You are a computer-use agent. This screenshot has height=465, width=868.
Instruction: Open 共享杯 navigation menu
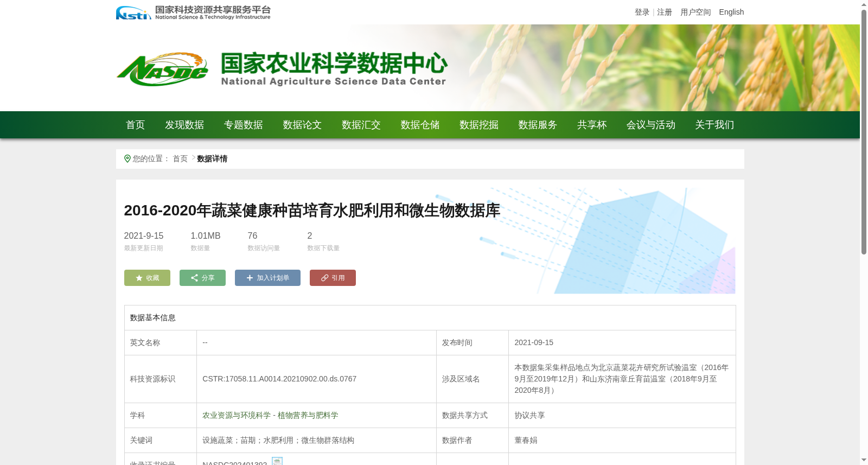[x=591, y=125]
